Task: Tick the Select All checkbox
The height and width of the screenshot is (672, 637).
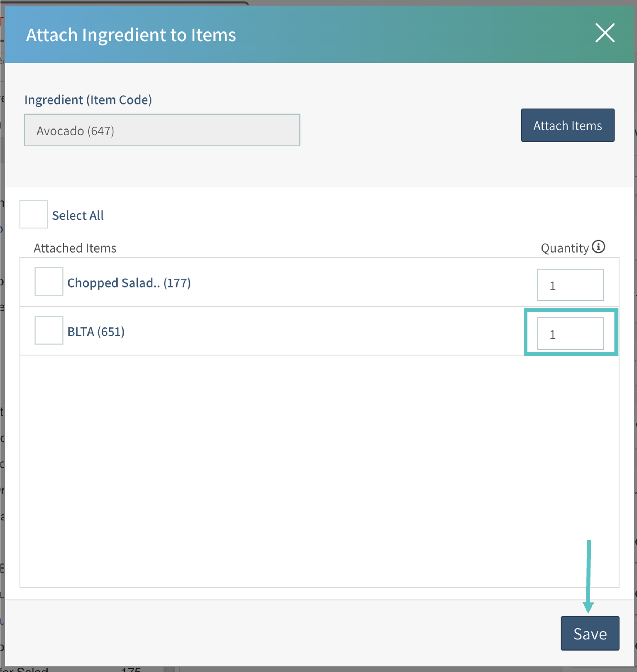Action: tap(34, 214)
